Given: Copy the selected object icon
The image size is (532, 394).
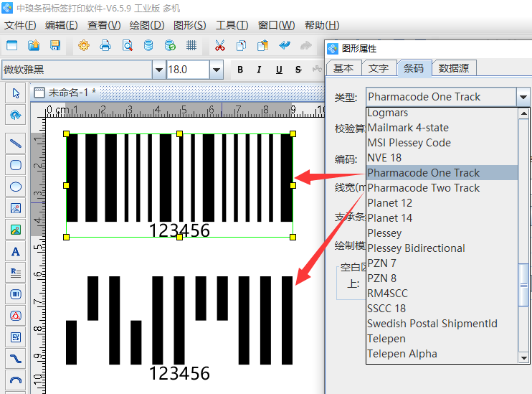Looking at the screenshot, I should tap(241, 45).
